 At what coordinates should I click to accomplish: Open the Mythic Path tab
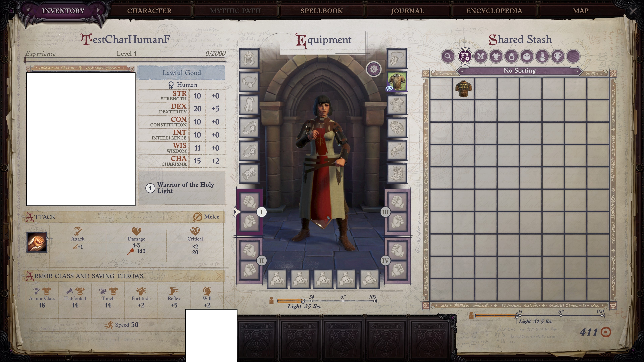click(235, 11)
